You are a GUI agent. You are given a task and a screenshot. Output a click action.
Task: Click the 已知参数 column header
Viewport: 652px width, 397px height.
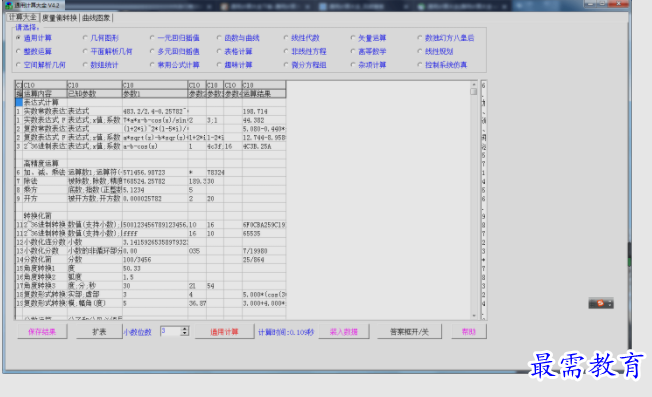point(94,94)
